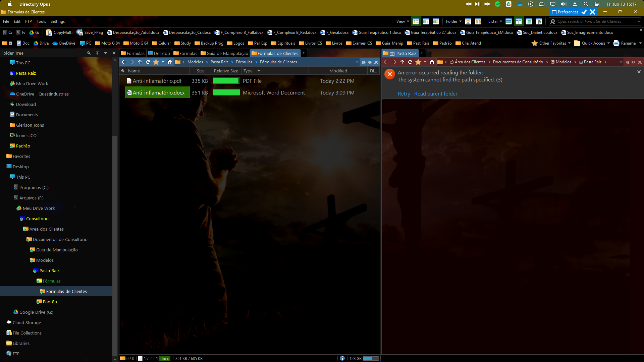The width and height of the screenshot is (644, 362).
Task: Toggle the folder tree display button
Action: 529,21
